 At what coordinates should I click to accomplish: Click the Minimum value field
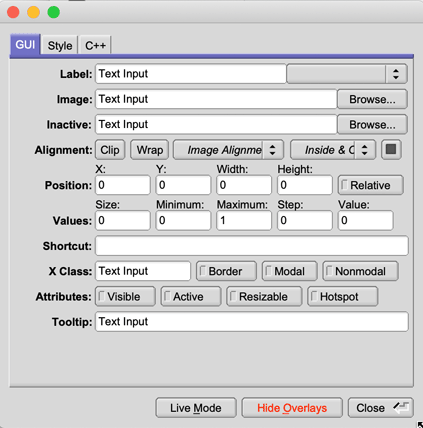[183, 220]
